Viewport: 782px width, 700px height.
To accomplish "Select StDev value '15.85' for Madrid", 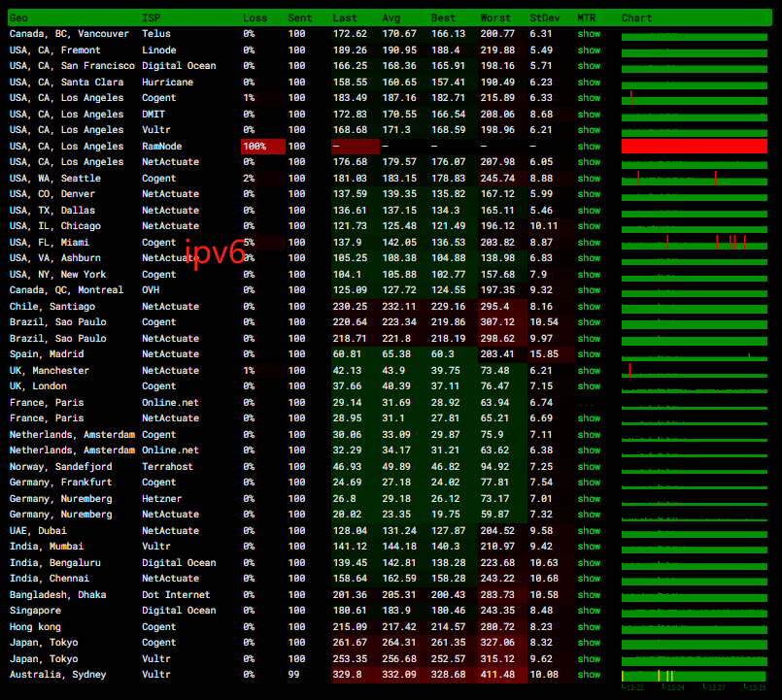I will [544, 354].
